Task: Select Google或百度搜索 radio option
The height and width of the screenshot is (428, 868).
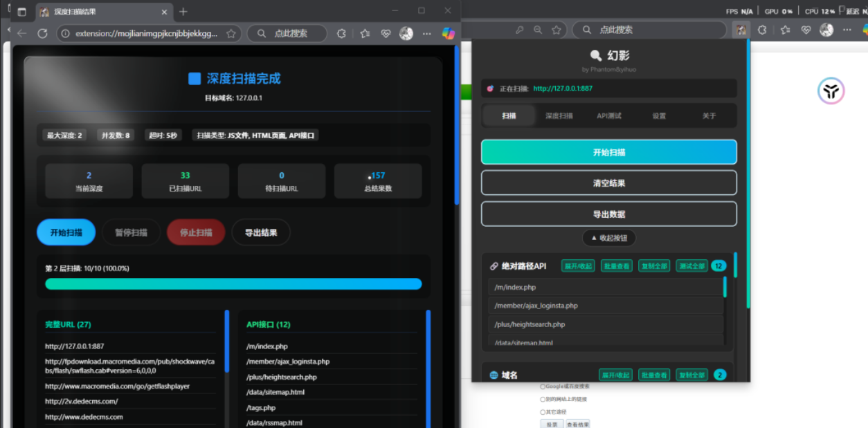Action: [543, 387]
